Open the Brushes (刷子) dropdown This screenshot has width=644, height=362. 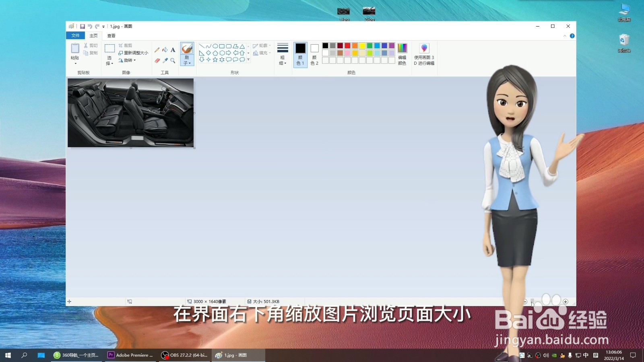click(x=187, y=61)
